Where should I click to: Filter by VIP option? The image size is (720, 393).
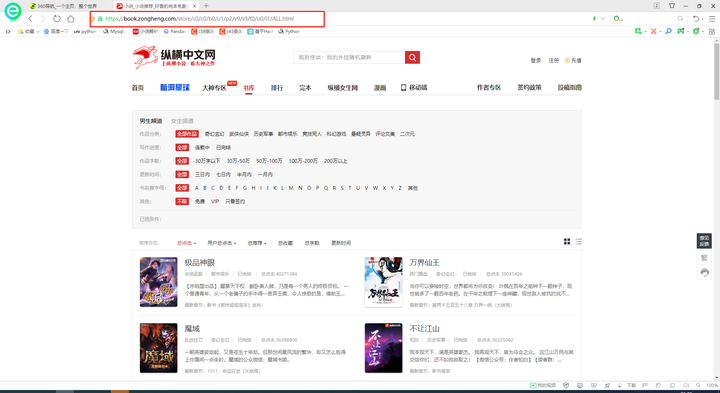click(x=215, y=202)
